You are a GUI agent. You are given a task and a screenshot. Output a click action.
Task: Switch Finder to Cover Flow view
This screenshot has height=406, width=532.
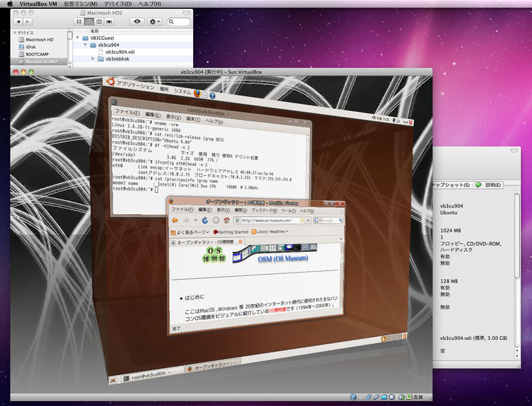(x=109, y=21)
